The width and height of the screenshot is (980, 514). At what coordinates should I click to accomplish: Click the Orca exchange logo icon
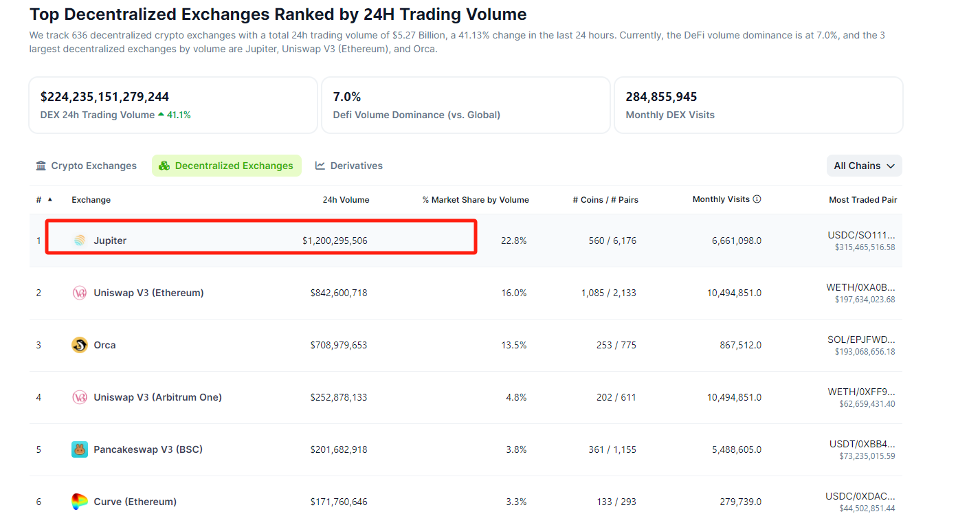click(x=80, y=345)
